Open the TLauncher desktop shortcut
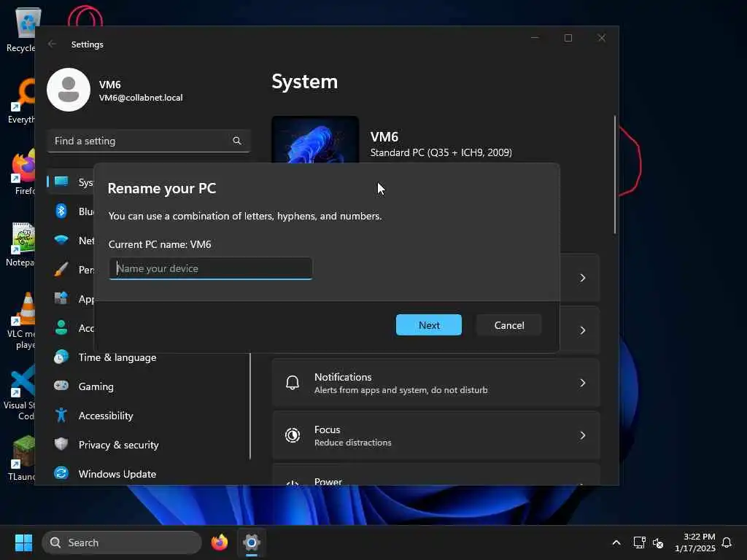747x560 pixels. (21, 458)
